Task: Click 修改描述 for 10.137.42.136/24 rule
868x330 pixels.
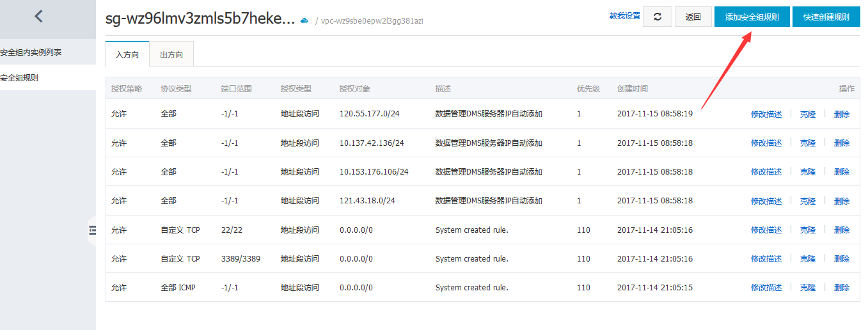Action: pos(766,143)
